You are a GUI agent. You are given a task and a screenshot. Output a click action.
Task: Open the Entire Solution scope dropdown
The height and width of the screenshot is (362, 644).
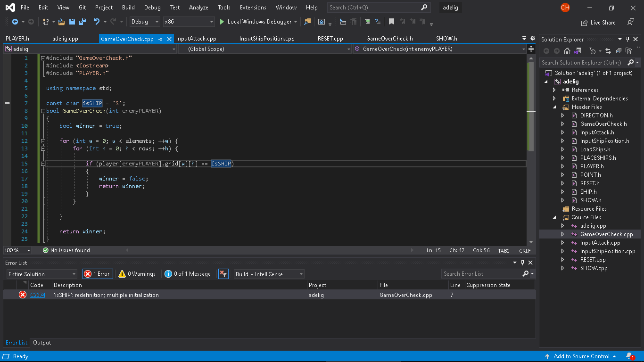(42, 274)
